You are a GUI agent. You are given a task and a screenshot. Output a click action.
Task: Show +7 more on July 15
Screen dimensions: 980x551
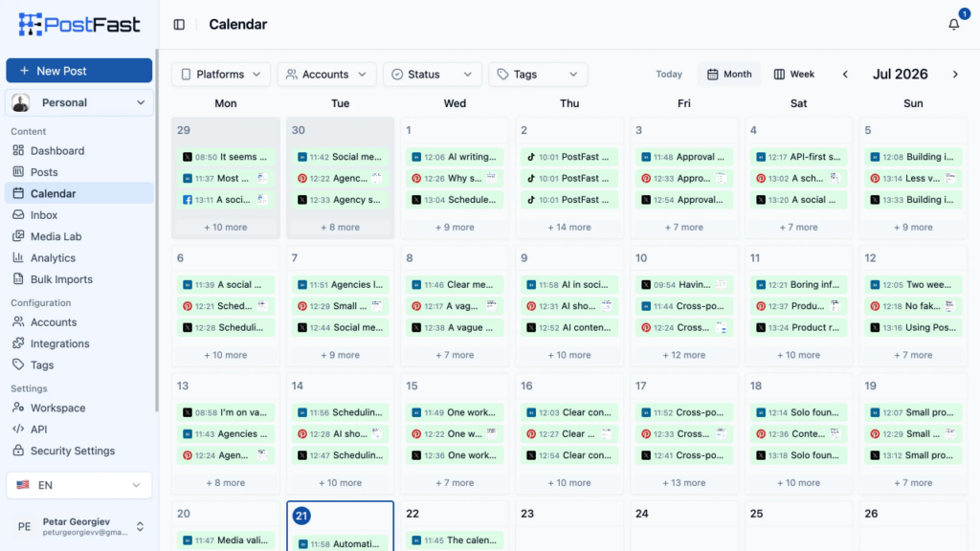click(x=455, y=483)
